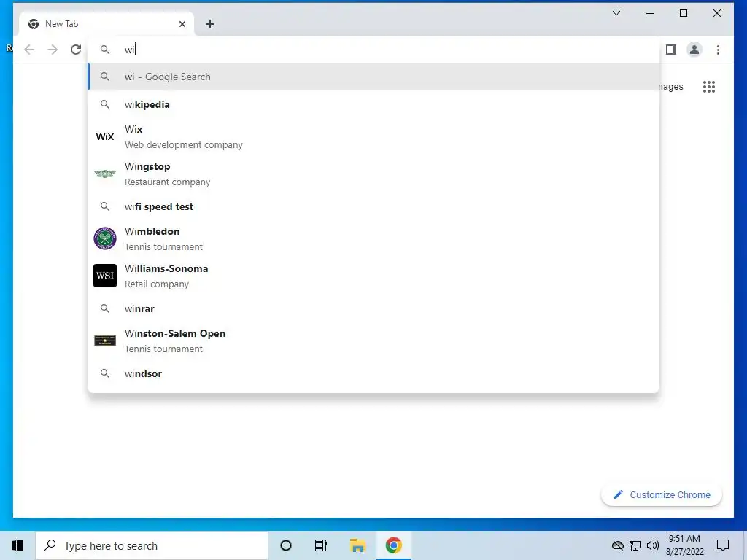Click the Wimbledon logo thumbnail
The image size is (747, 560).
point(105,238)
